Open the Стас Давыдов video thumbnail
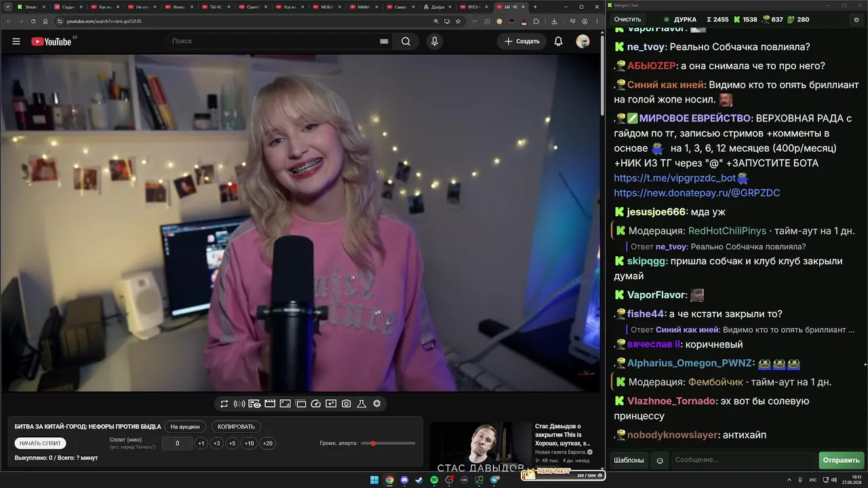868x488 pixels. [x=480, y=446]
